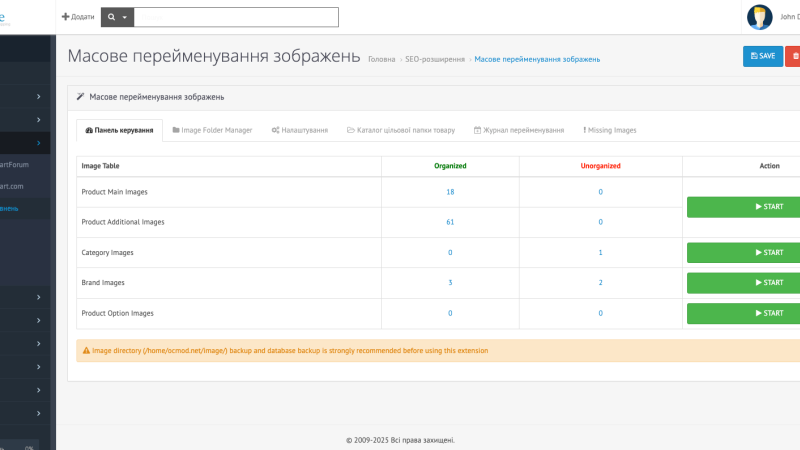The image size is (800, 450).
Task: Click unorganized count 1 for Category Images
Action: click(601, 253)
